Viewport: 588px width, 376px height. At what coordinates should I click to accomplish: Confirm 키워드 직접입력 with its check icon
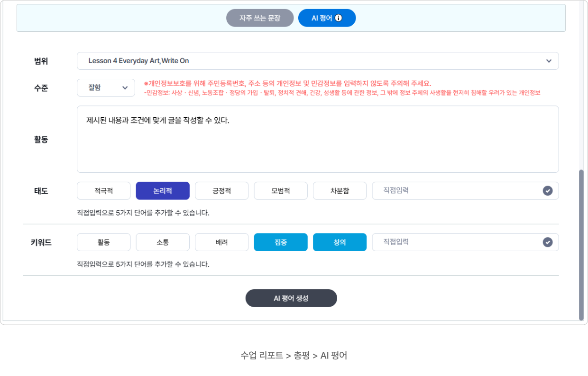pos(548,242)
